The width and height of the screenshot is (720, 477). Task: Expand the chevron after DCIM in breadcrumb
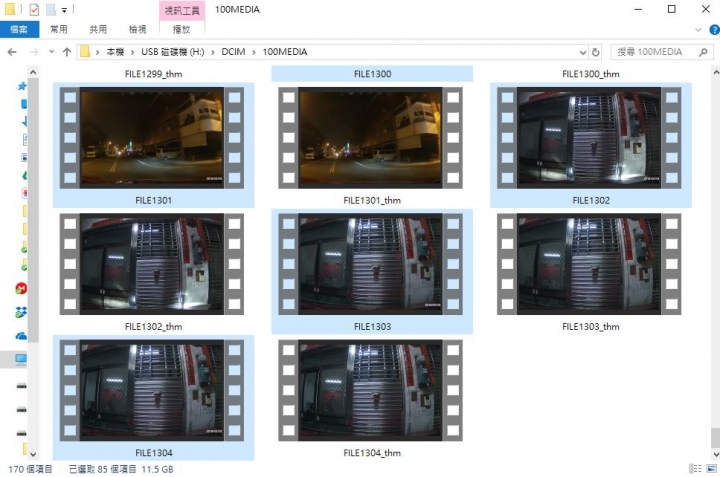254,52
